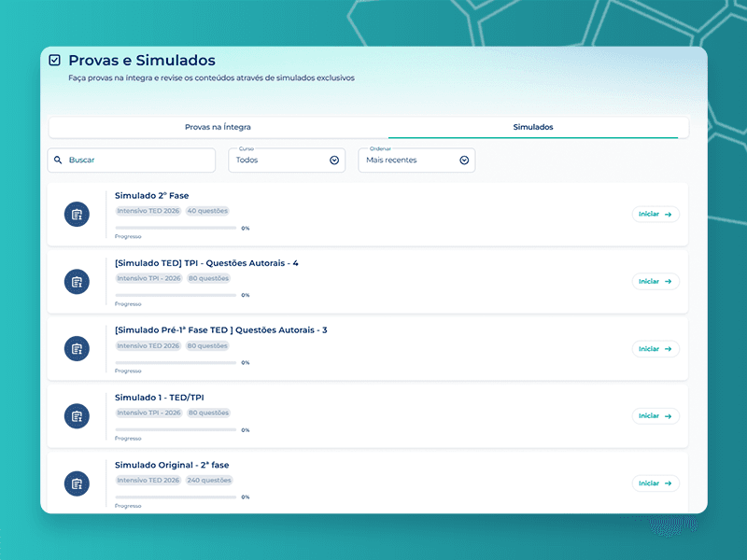The width and height of the screenshot is (747, 560).
Task: Click the chevron arrow in the Ordenar field
Action: (x=464, y=160)
